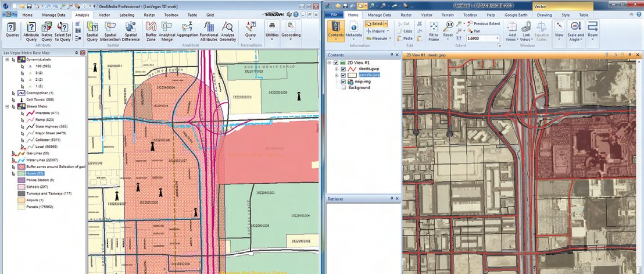The height and width of the screenshot is (274, 644).
Task: Click the Save icon in GeoMedia toolbar
Action: (x=30, y=6)
